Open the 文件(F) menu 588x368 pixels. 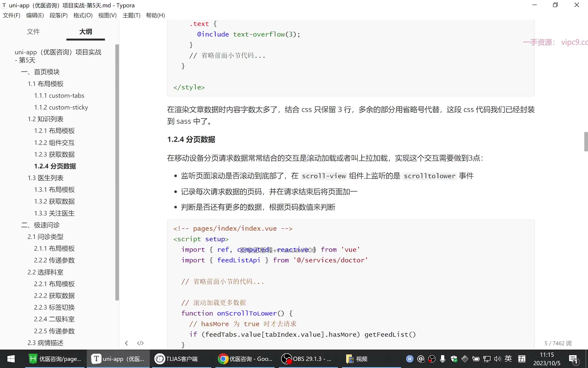(12, 15)
